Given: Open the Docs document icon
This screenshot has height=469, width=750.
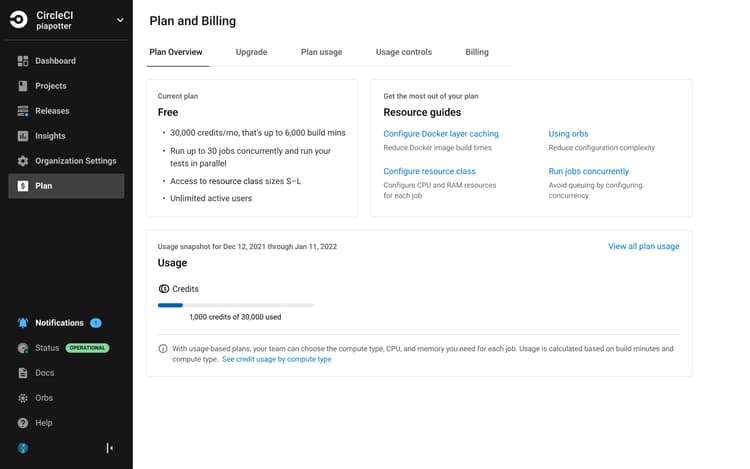Looking at the screenshot, I should coord(23,373).
